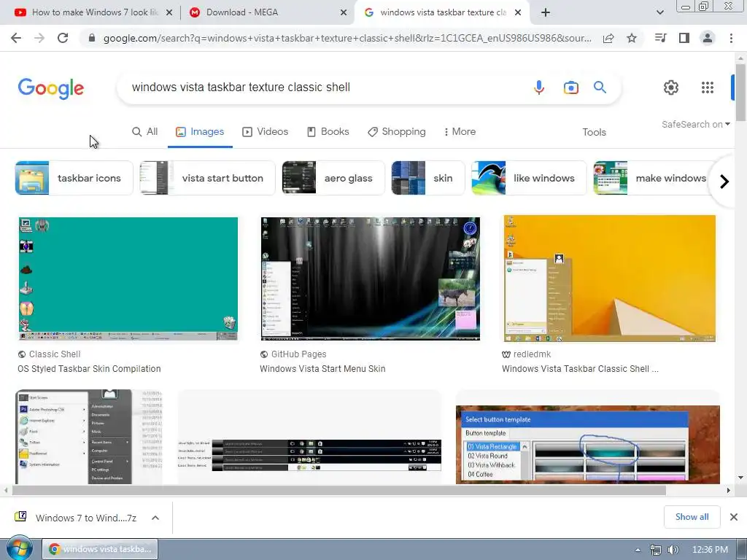Filter by taskbar icons chip
The width and height of the screenshot is (747, 560).
click(74, 178)
